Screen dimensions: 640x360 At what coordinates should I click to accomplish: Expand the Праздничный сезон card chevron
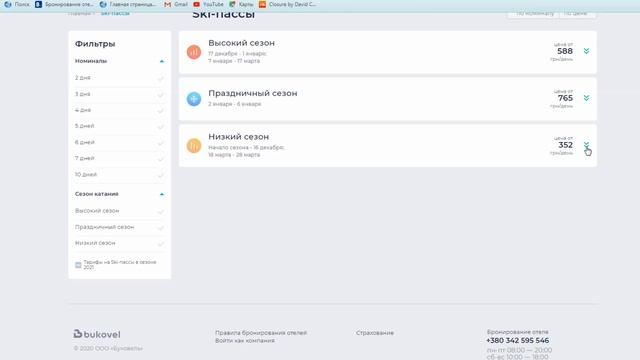(586, 98)
